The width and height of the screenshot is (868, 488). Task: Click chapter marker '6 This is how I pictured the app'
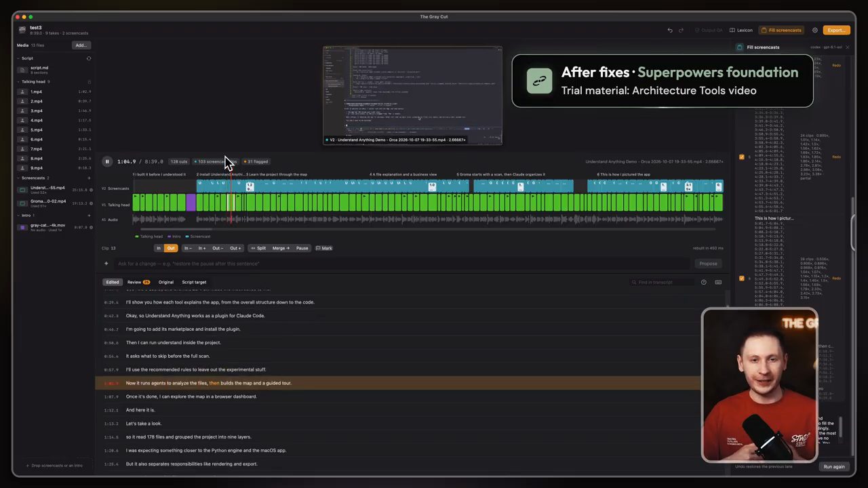(624, 174)
